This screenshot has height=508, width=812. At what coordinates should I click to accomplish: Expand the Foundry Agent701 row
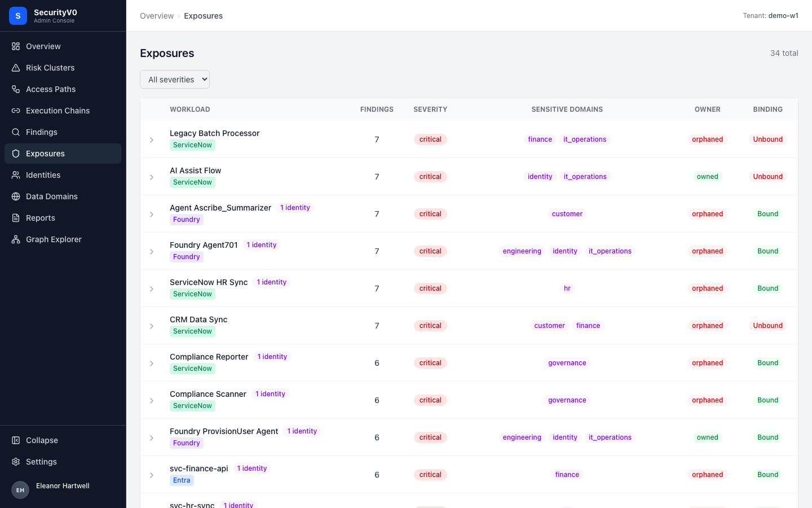(152, 252)
